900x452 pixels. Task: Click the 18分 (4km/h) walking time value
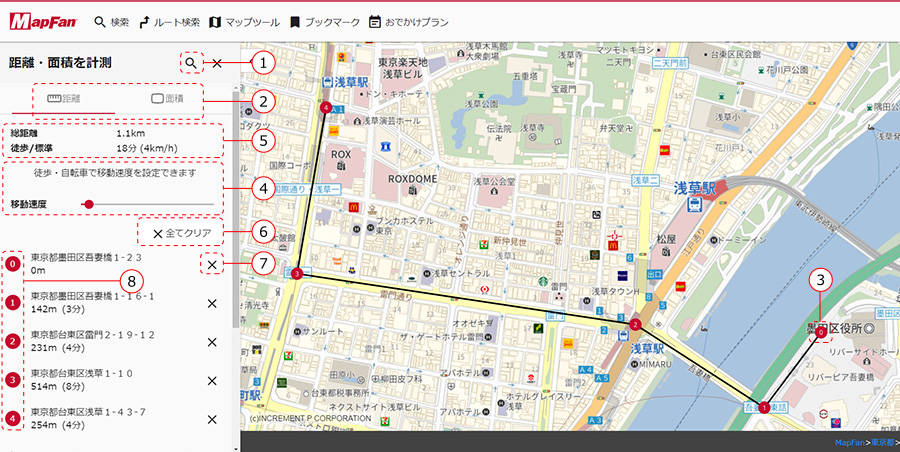[147, 148]
